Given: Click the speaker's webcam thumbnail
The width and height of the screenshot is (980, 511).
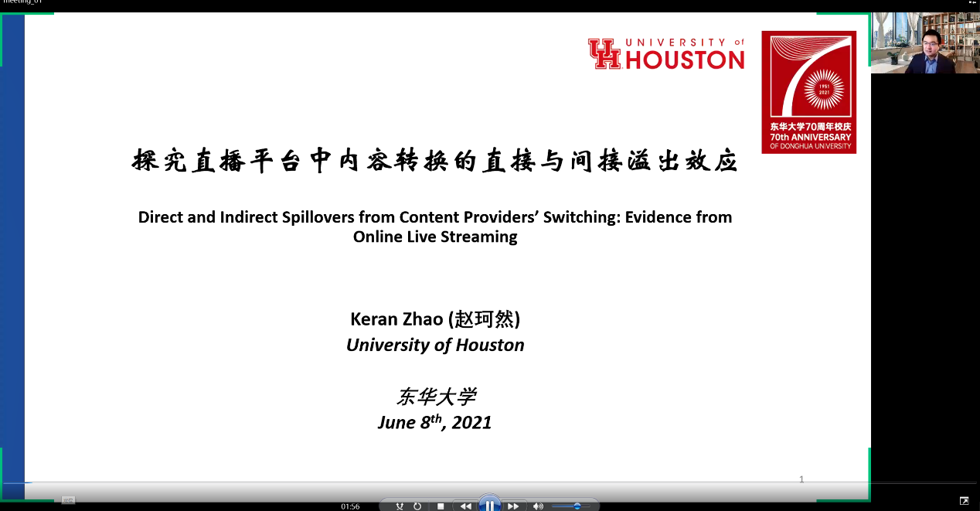Looking at the screenshot, I should [924, 43].
